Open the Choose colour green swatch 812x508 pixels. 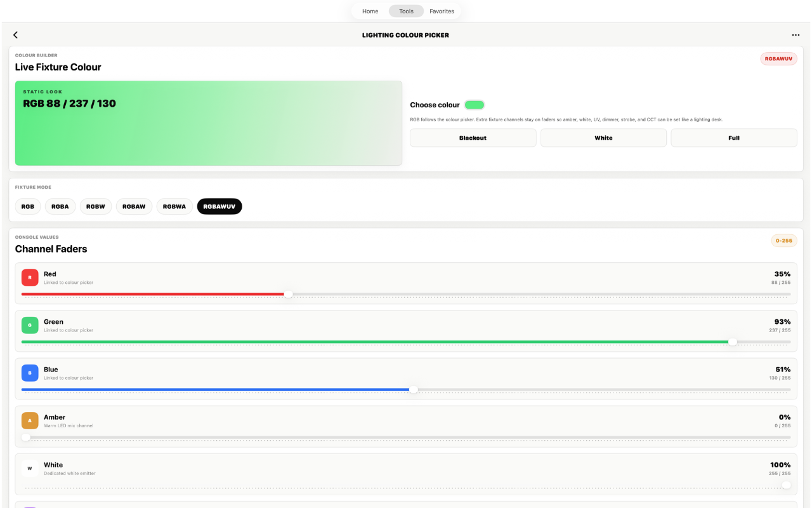(475, 105)
